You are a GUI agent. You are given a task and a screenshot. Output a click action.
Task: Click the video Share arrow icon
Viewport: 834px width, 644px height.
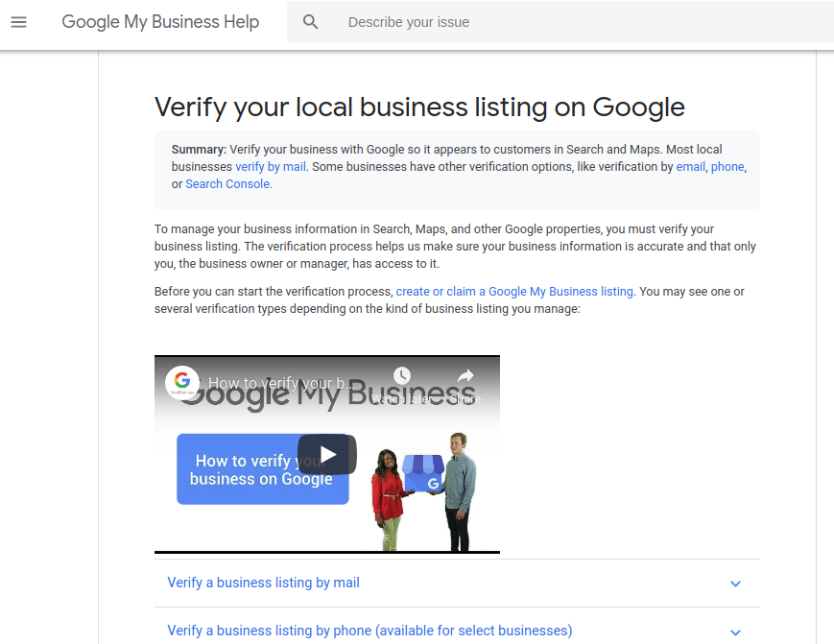[x=465, y=376]
